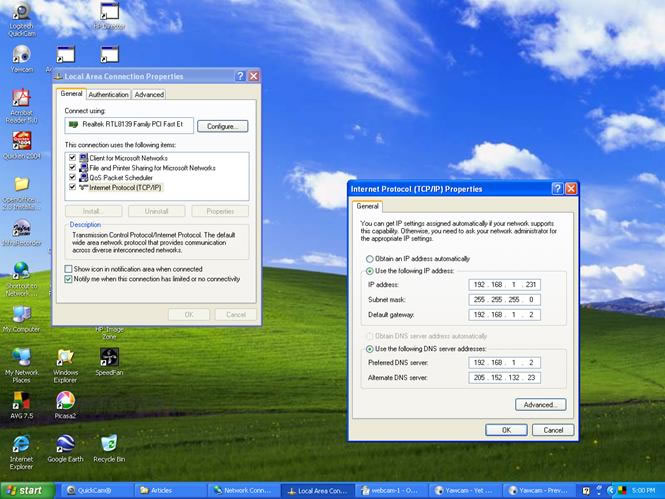665x499 pixels.
Task: Click the Configure button
Action: tap(223, 126)
